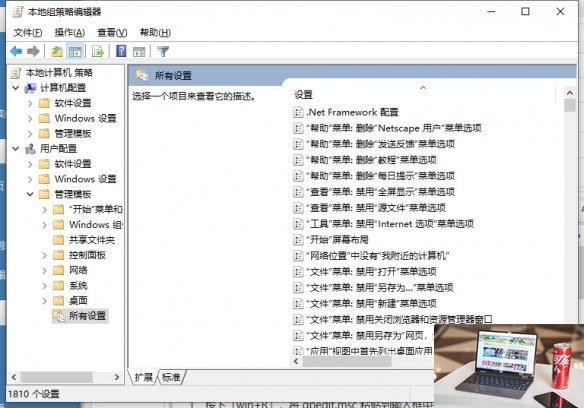
Task: Expand the 桌面 folder node
Action: (x=45, y=301)
